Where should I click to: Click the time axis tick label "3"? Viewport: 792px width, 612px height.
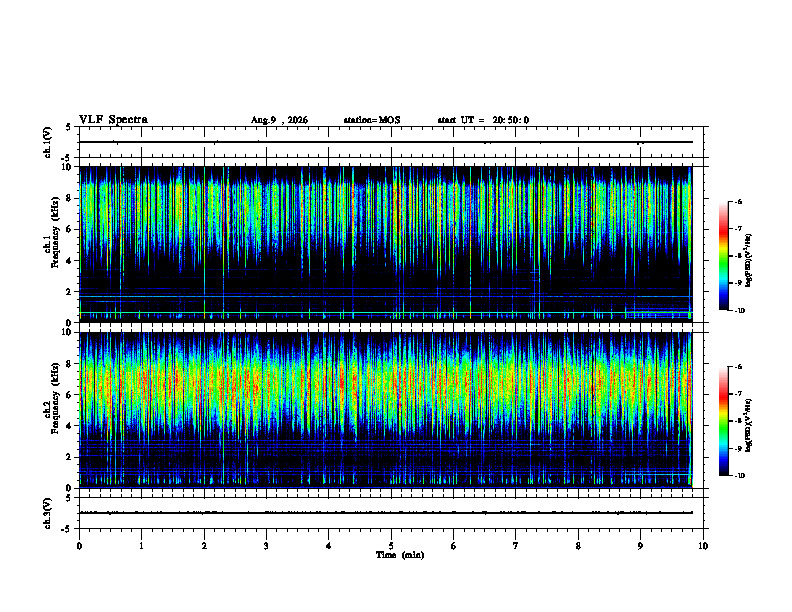coord(266,546)
